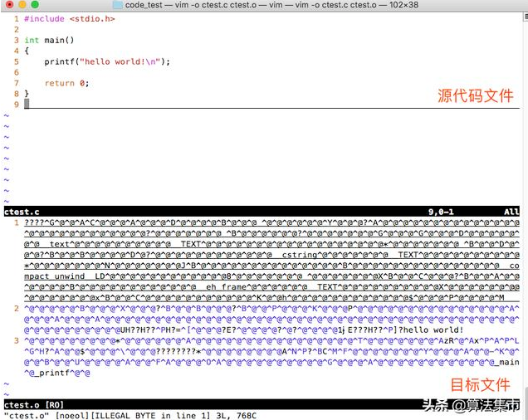Screen dimensions: 528x420
Task: Click the folder icon in title bar
Action: click(x=118, y=5)
